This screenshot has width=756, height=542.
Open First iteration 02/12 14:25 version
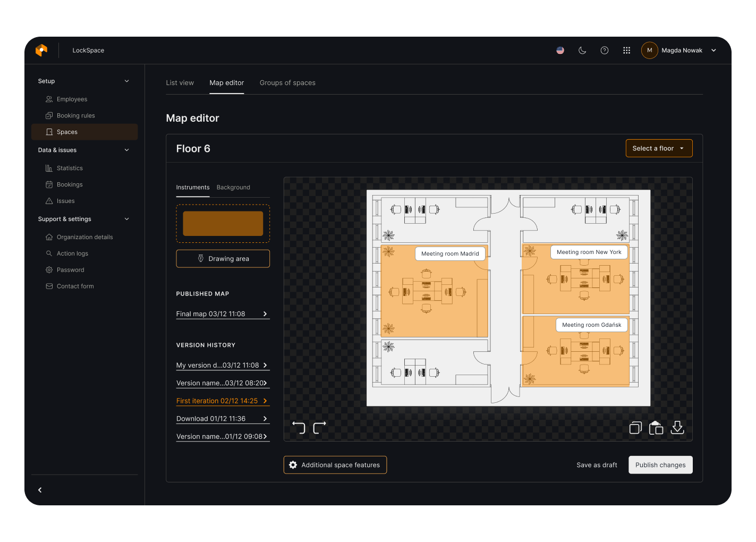[223, 401]
